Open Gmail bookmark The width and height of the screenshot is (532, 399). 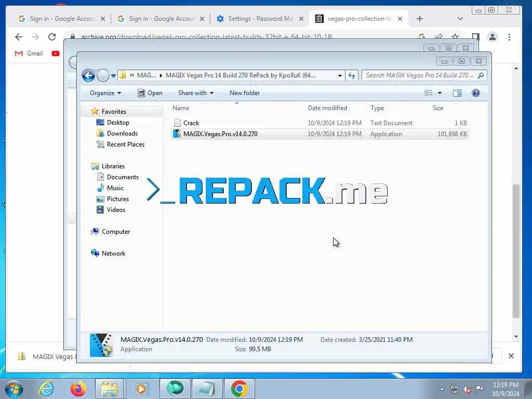(x=29, y=54)
